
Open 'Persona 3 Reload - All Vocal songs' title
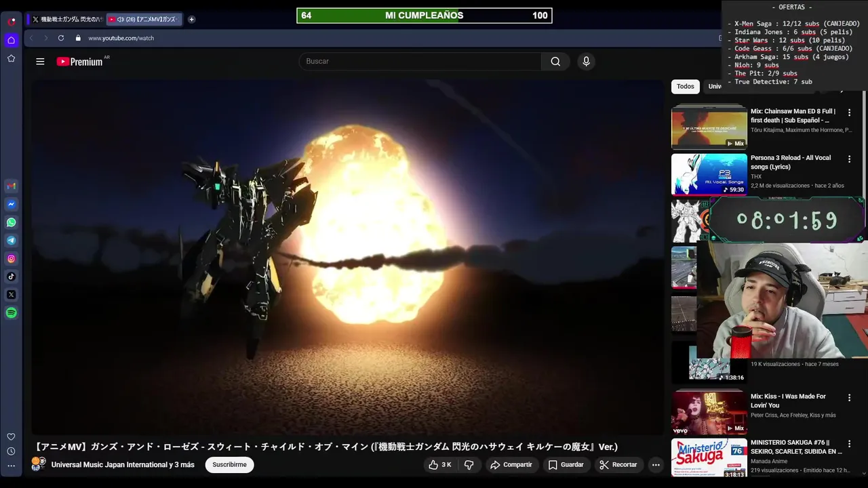tap(791, 163)
